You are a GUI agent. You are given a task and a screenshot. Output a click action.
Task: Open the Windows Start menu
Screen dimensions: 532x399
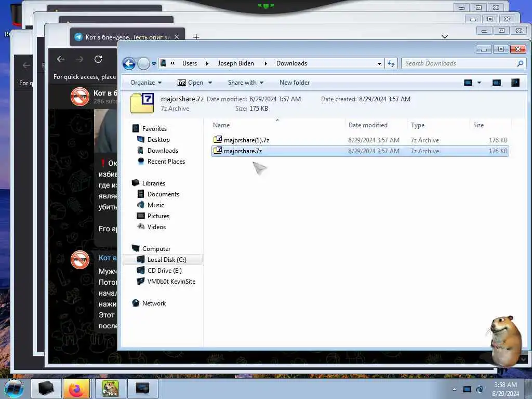click(14, 389)
